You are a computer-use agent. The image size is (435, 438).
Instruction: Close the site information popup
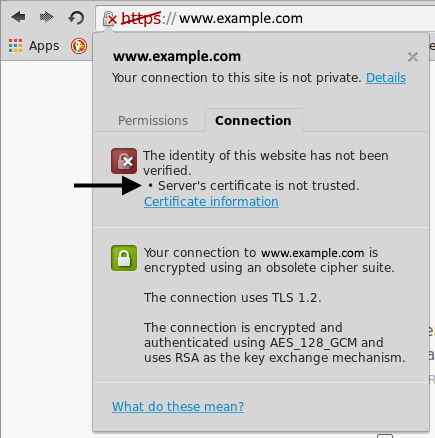(x=413, y=57)
